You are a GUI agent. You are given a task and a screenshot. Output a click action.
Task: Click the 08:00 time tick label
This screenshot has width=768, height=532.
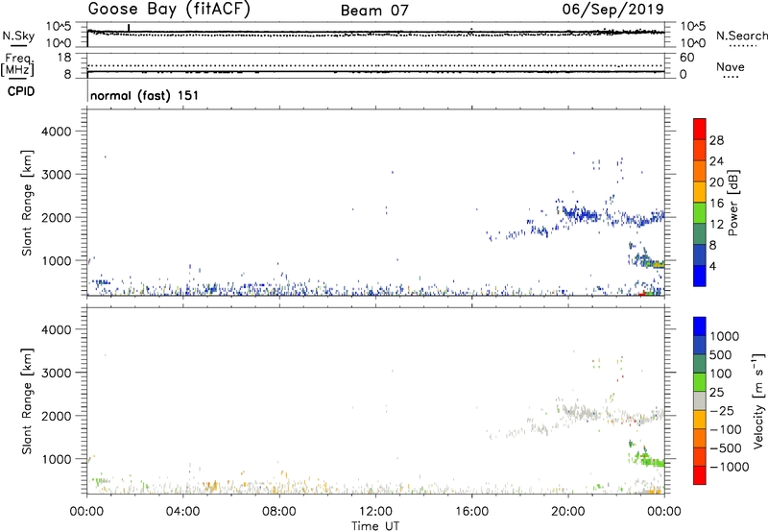[279, 512]
